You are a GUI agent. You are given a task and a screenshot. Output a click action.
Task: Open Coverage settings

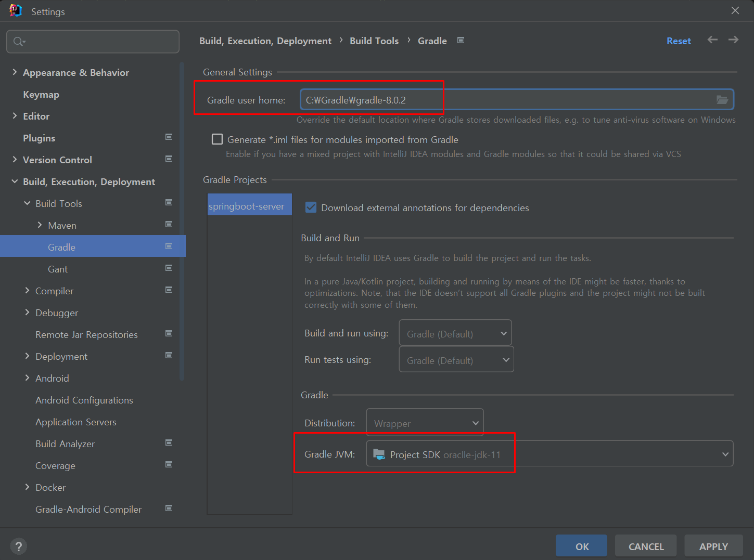(55, 465)
